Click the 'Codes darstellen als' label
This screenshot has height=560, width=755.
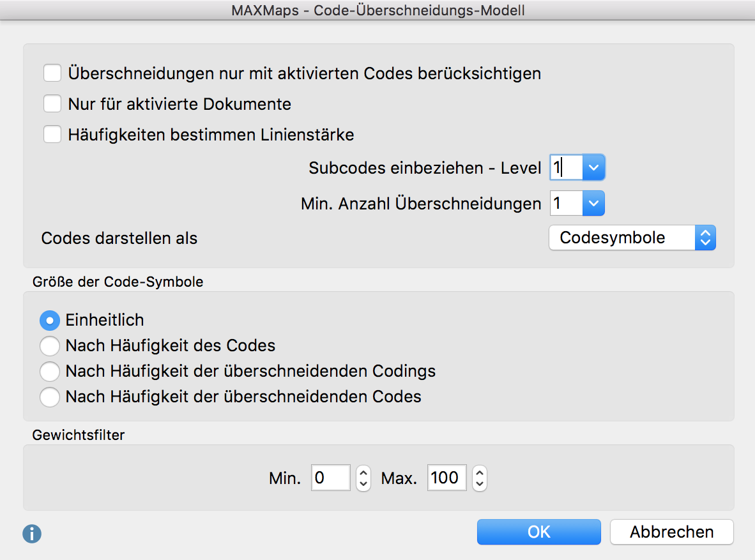(x=119, y=238)
